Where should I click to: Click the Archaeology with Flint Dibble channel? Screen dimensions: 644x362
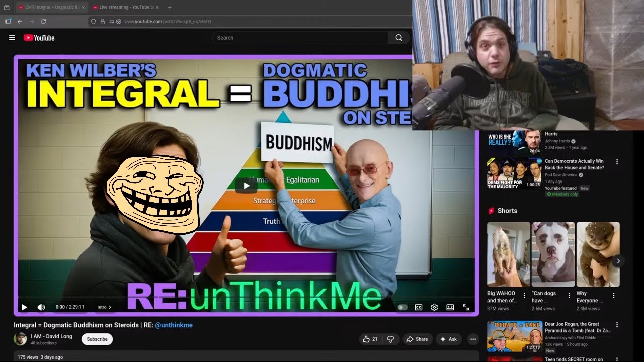(571, 338)
